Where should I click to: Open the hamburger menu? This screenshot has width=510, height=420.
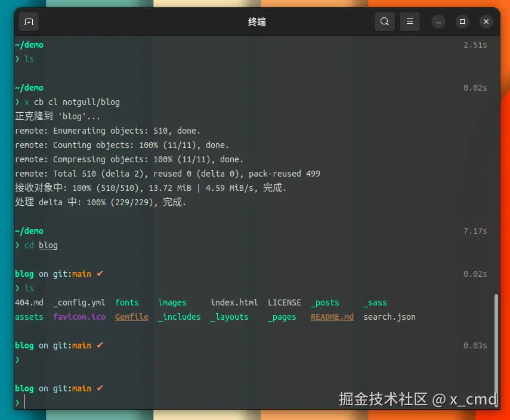point(410,21)
